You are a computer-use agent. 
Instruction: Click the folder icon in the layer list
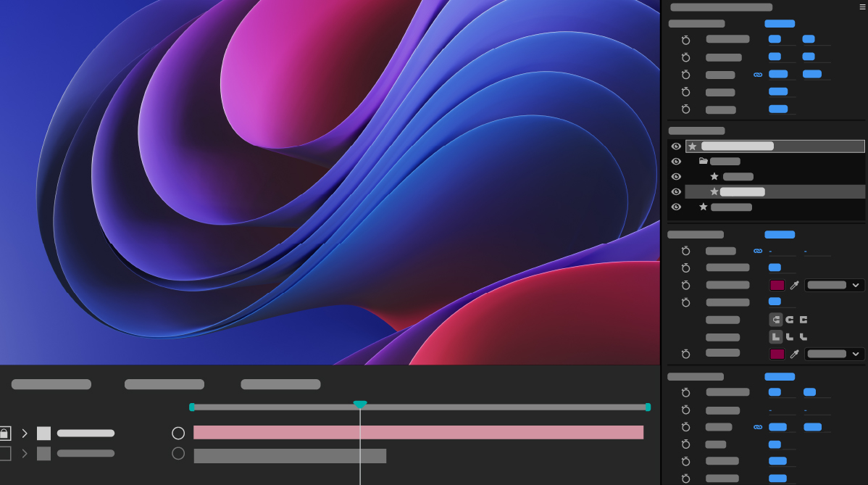coord(703,161)
